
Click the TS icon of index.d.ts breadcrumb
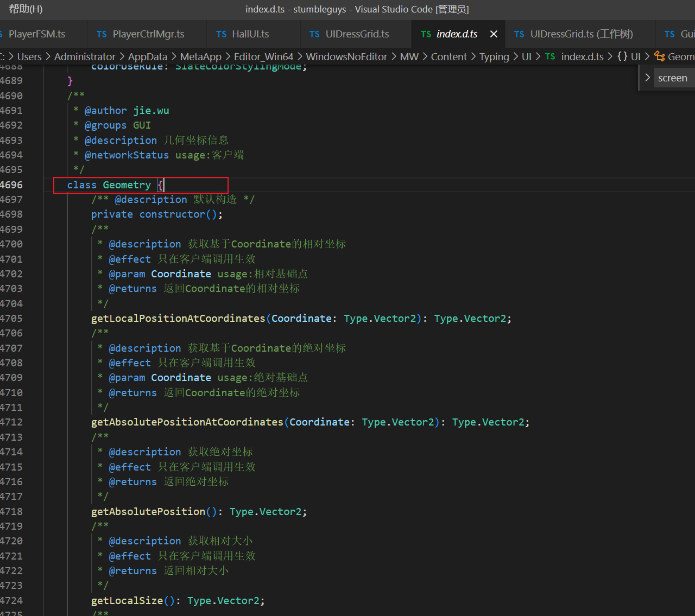(x=550, y=56)
